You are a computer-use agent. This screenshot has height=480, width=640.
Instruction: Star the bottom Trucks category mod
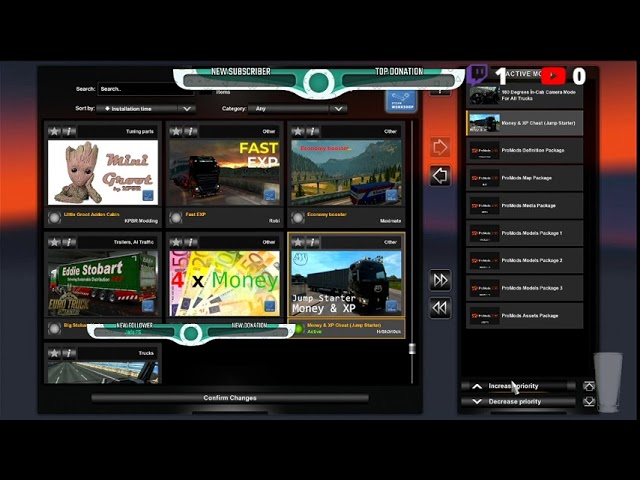click(x=54, y=353)
